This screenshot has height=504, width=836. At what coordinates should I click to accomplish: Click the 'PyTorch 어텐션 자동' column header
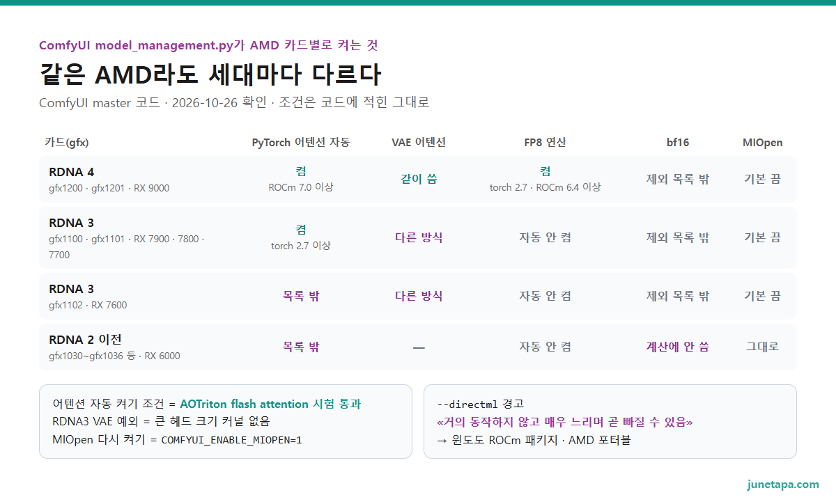tap(301, 143)
